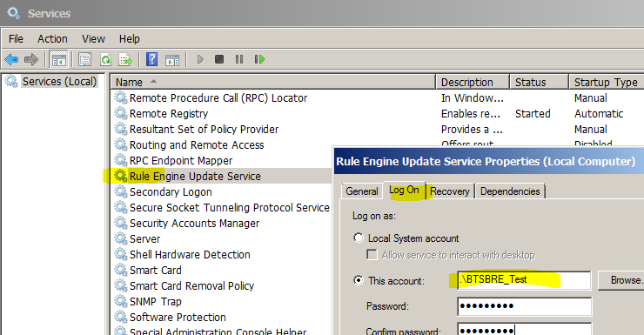Click the gear icon of Security Accounts Manager

tap(121, 223)
